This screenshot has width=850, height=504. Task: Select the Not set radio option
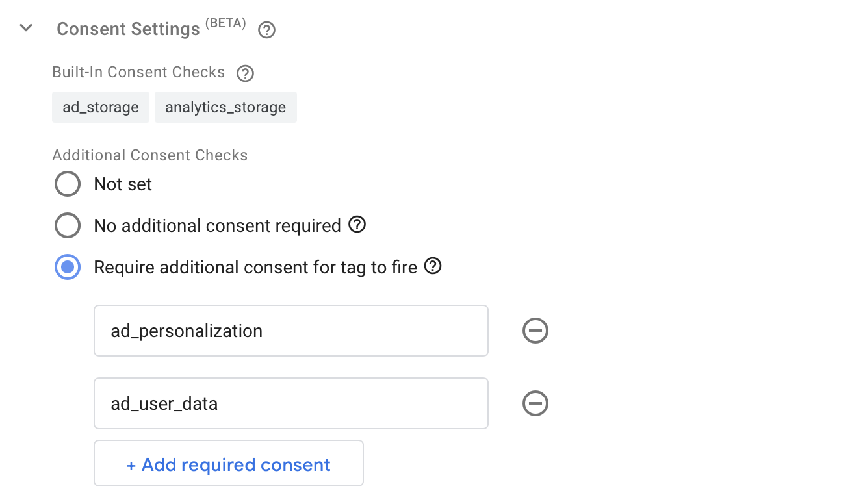click(67, 184)
